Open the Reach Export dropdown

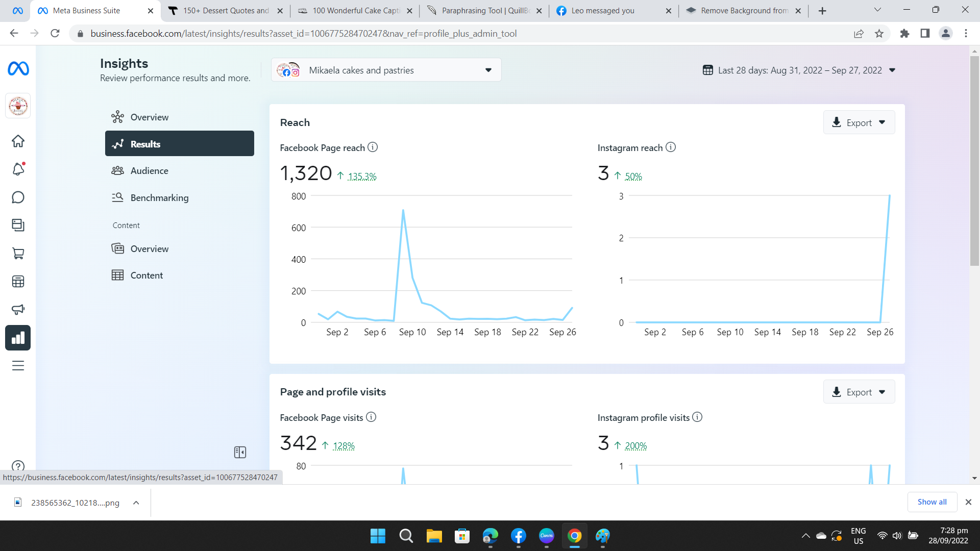tap(859, 123)
